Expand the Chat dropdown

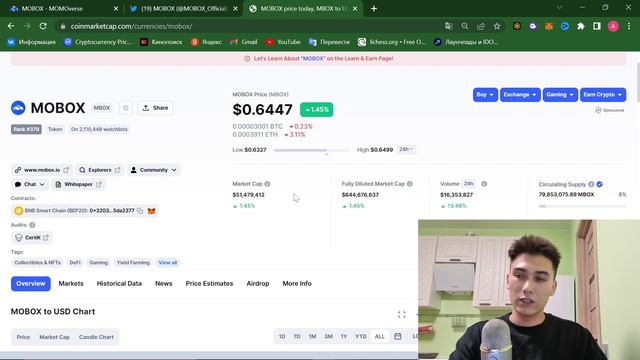point(29,184)
